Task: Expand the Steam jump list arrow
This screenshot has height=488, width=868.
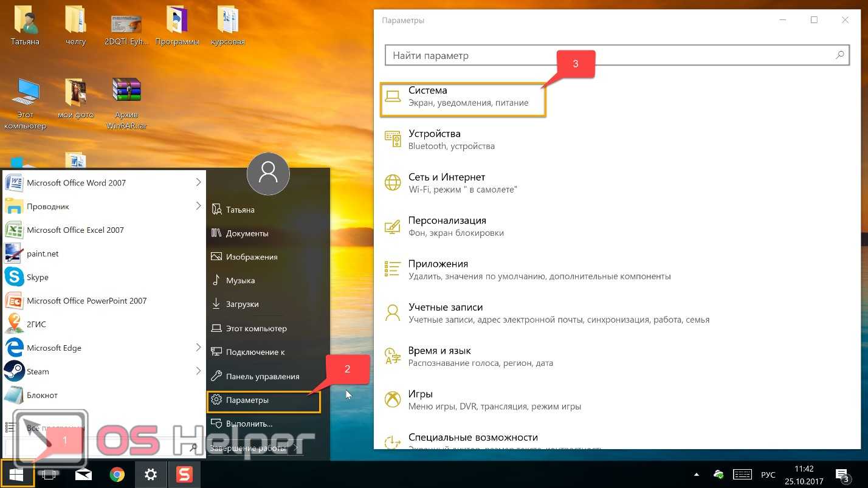Action: pyautogui.click(x=198, y=371)
